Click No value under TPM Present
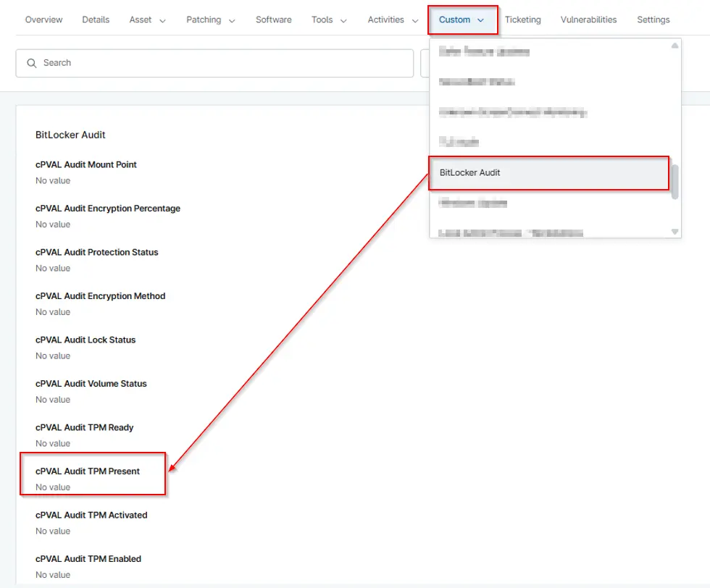This screenshot has width=710, height=588. [53, 487]
